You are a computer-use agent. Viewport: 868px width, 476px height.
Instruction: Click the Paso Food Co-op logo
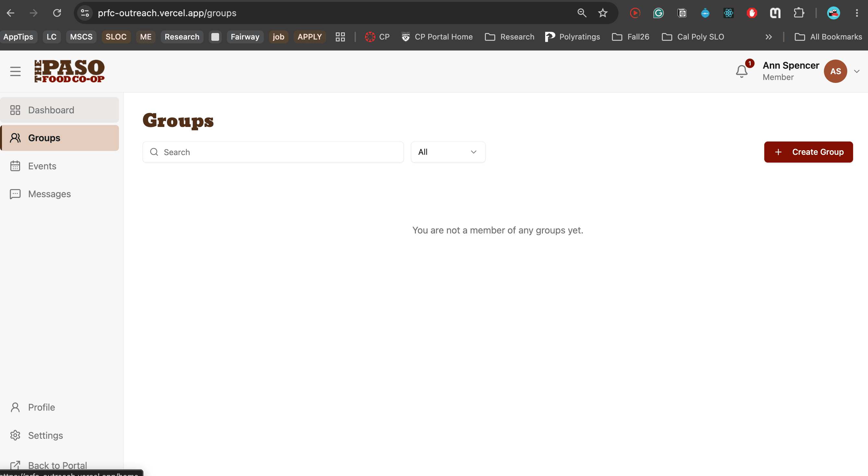(69, 71)
